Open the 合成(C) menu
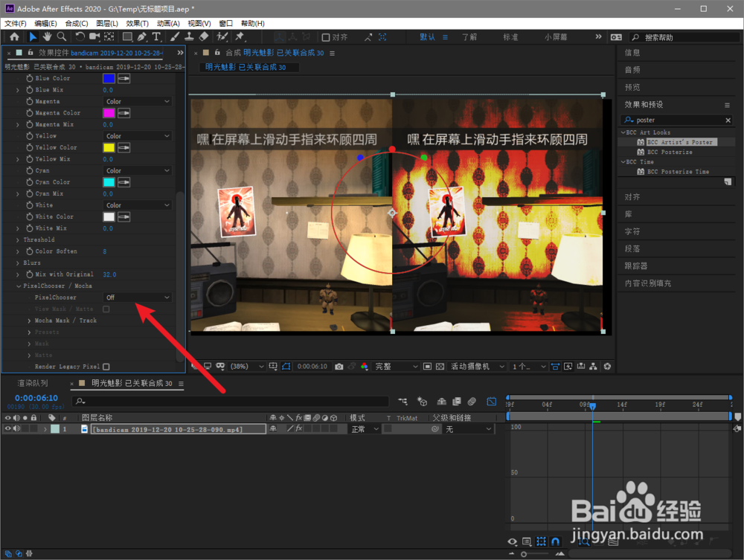 (x=77, y=23)
